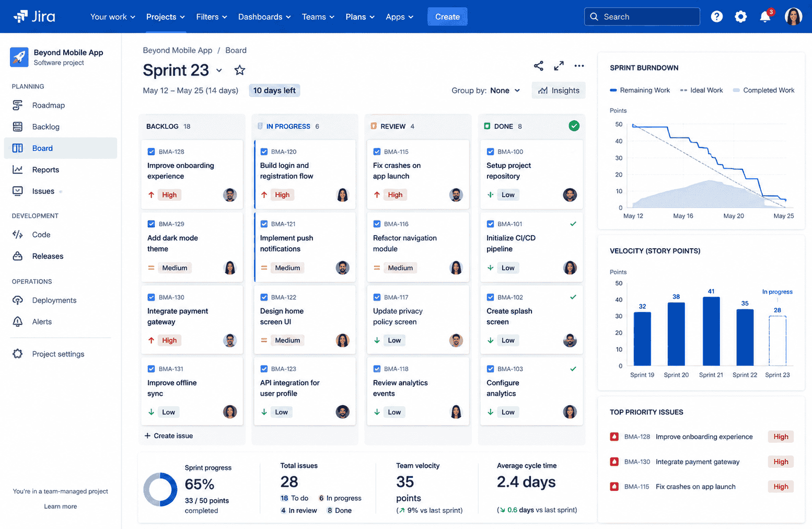Toggle the BMA-130 card checkbox
Viewport: 812px width, 529px height.
tap(151, 297)
